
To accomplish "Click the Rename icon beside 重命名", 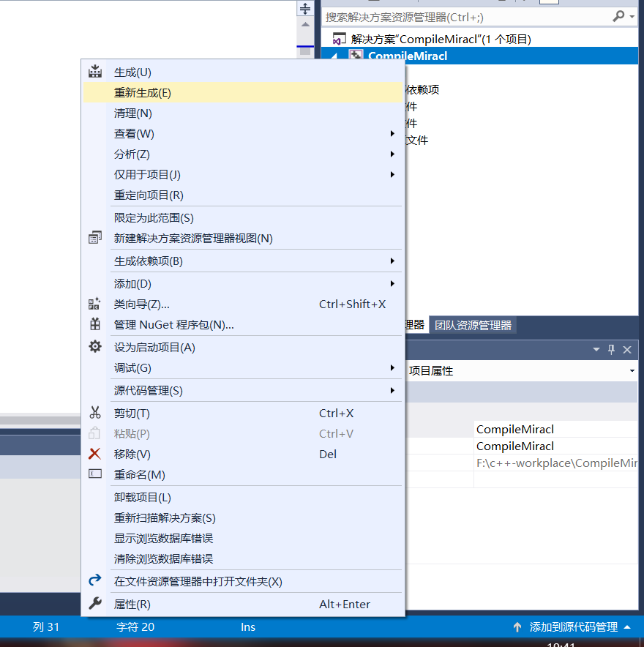I will click(95, 474).
